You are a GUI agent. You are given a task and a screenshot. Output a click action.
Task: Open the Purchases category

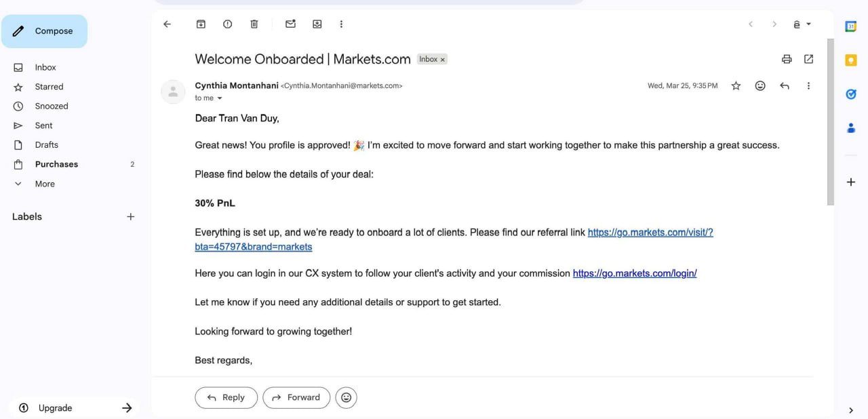(56, 164)
